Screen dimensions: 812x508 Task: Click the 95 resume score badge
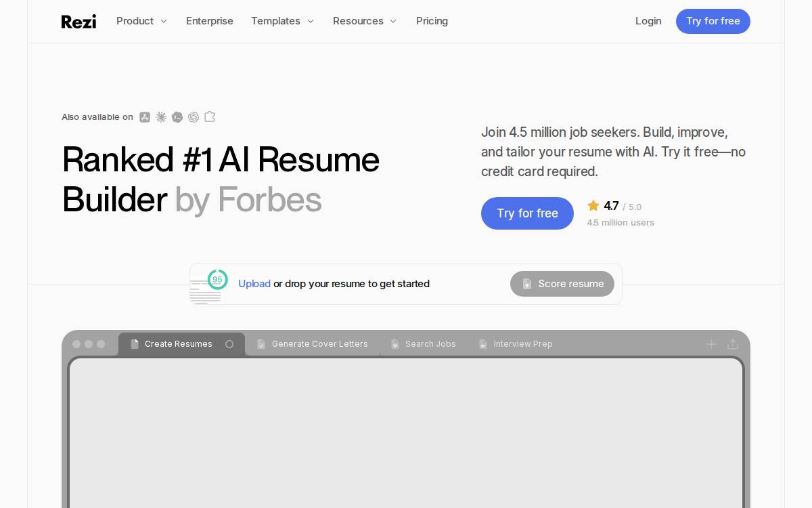coord(217,279)
